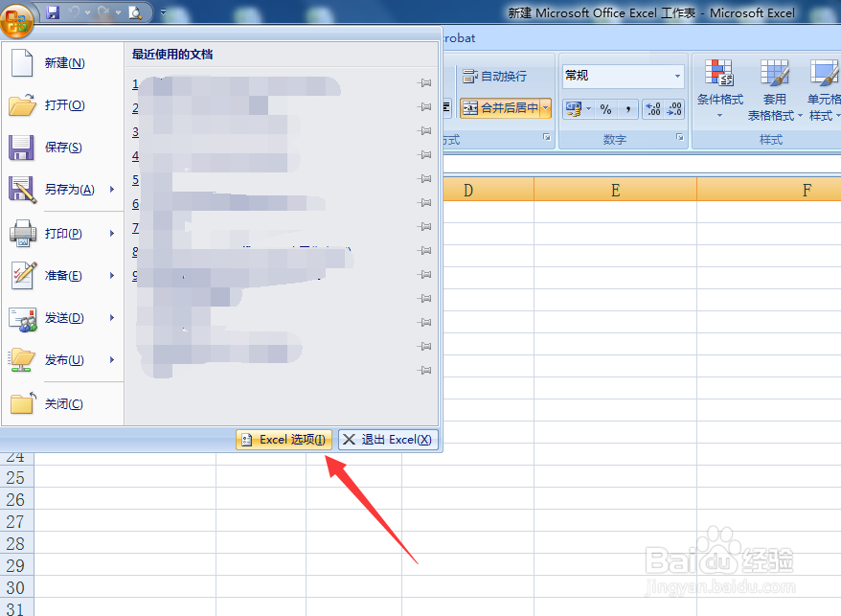Choose 保存(S) in the Office menu

(63, 148)
